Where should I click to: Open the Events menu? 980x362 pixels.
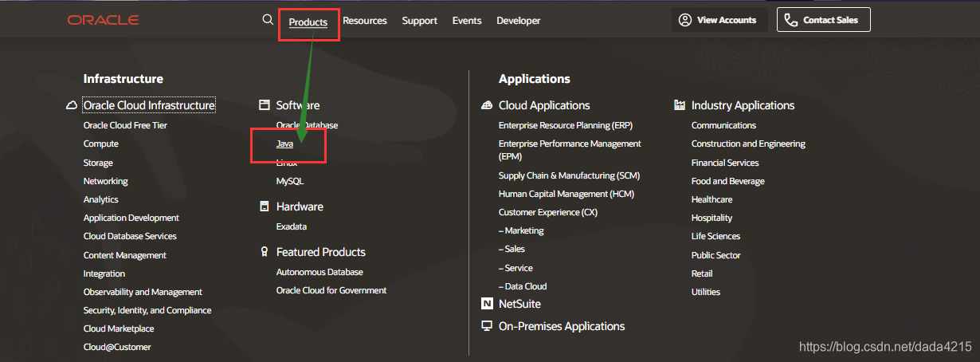467,21
